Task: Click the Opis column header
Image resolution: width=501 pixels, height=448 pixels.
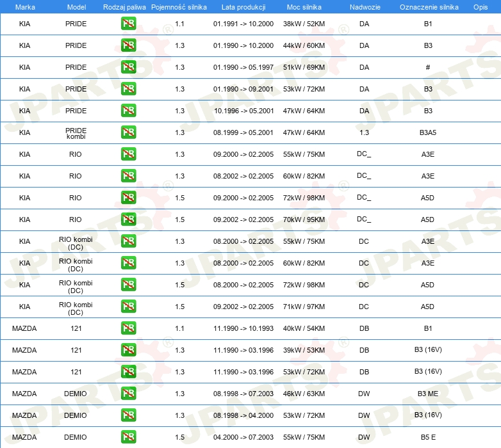Action: click(480, 7)
